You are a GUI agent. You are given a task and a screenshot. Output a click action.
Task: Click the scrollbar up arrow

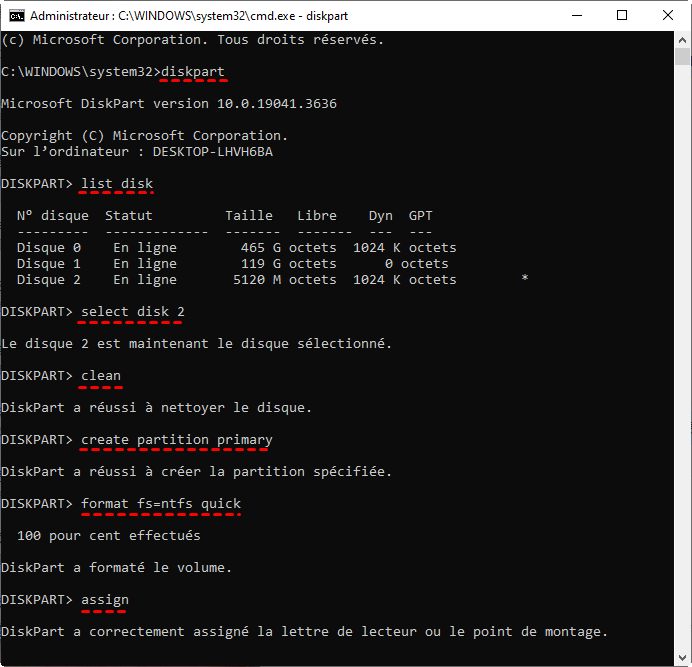tap(682, 40)
